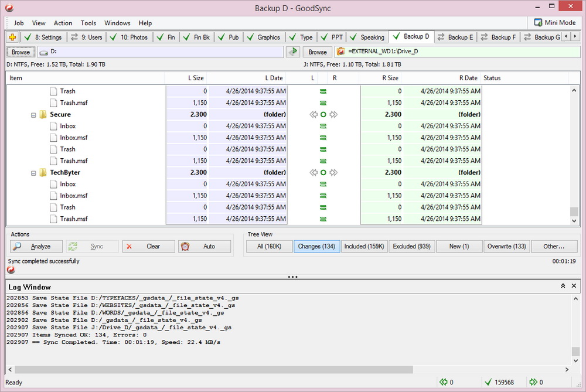
Task: Open the Job menu
Action: [x=19, y=23]
